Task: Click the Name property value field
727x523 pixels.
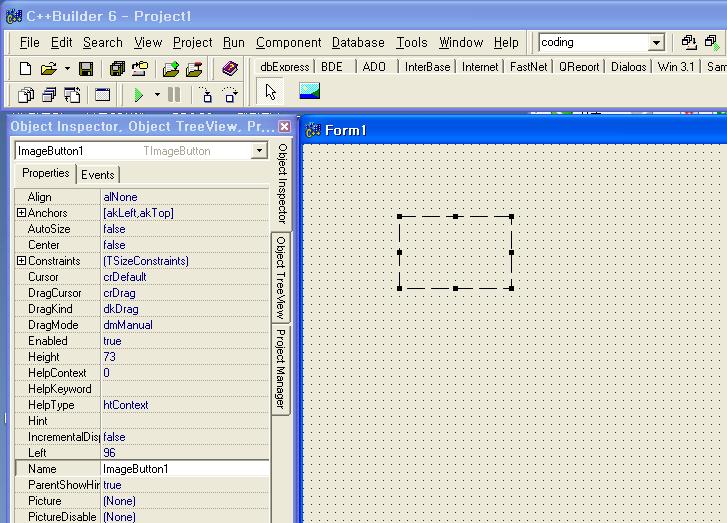Action: pyautogui.click(x=185, y=469)
